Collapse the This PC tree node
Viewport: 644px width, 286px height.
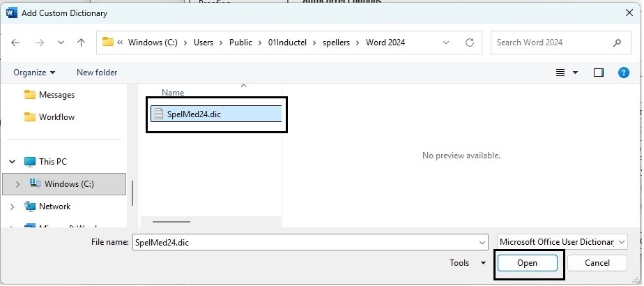click(x=13, y=162)
